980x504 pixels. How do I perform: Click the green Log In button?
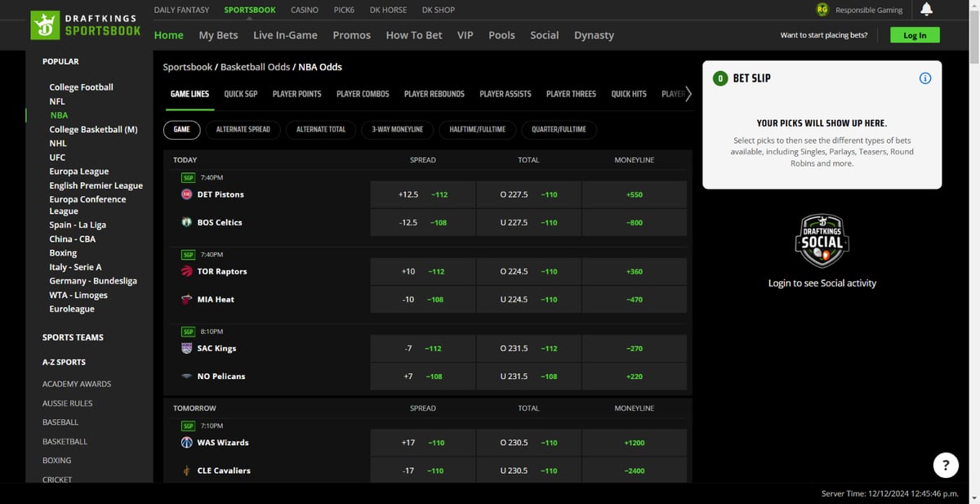915,35
